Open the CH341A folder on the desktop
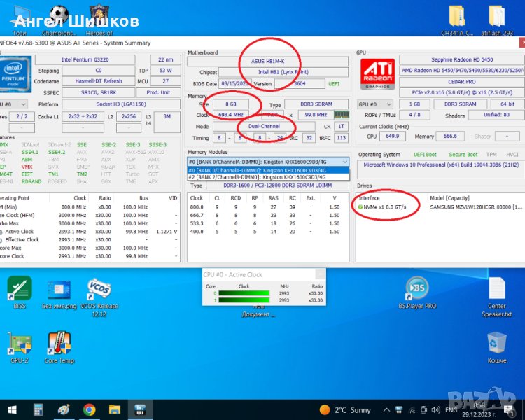525x420 pixels. coord(456,20)
